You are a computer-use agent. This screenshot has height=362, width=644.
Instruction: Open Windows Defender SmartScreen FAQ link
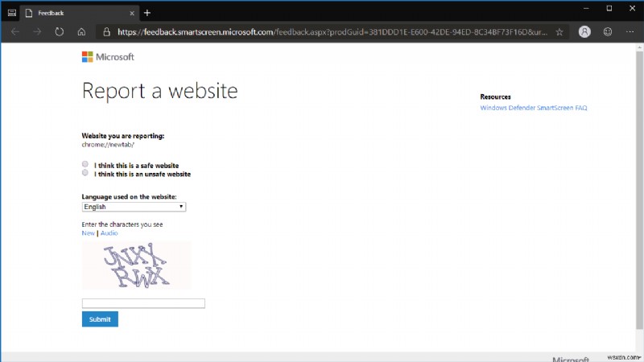coord(534,108)
